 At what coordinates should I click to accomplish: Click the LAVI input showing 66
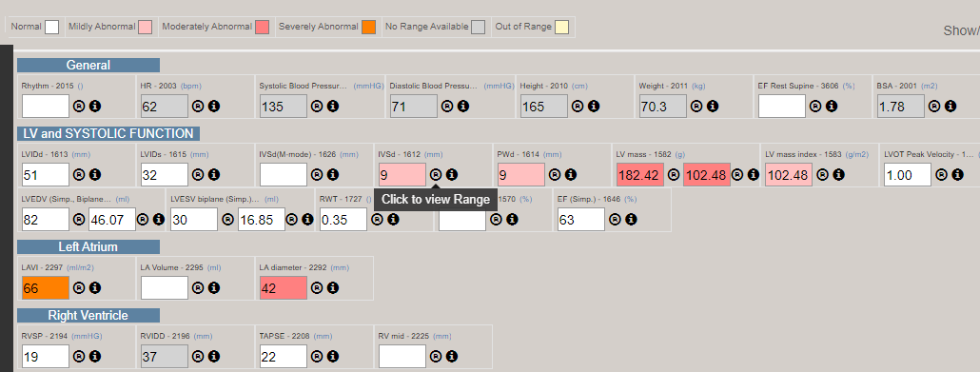(x=46, y=288)
